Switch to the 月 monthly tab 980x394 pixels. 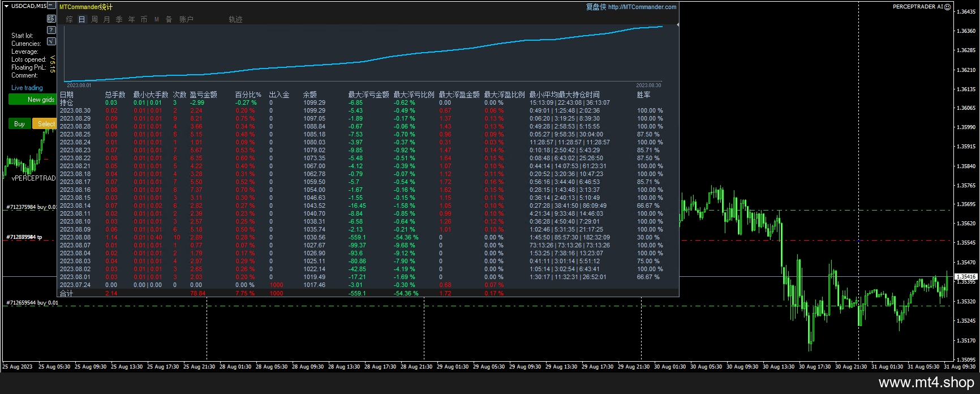(107, 19)
